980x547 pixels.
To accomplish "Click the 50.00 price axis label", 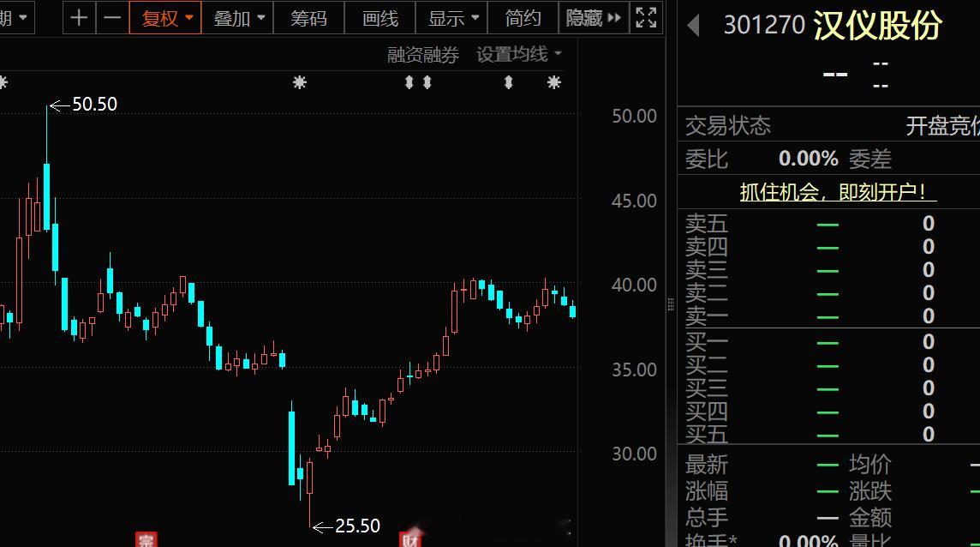I will coord(634,116).
